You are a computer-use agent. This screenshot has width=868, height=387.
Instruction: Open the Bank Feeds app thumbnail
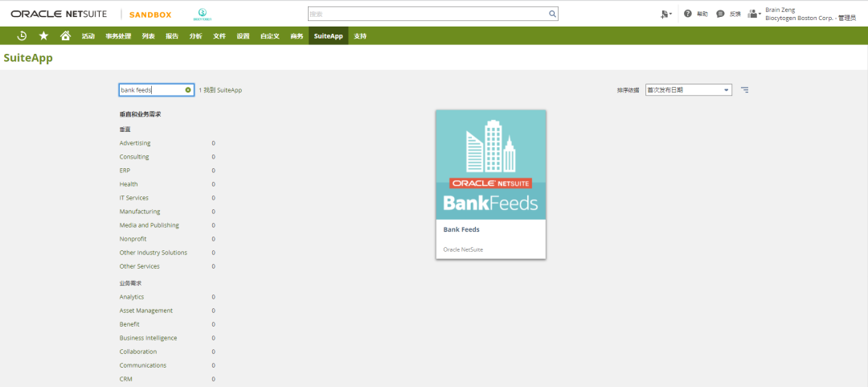491,165
